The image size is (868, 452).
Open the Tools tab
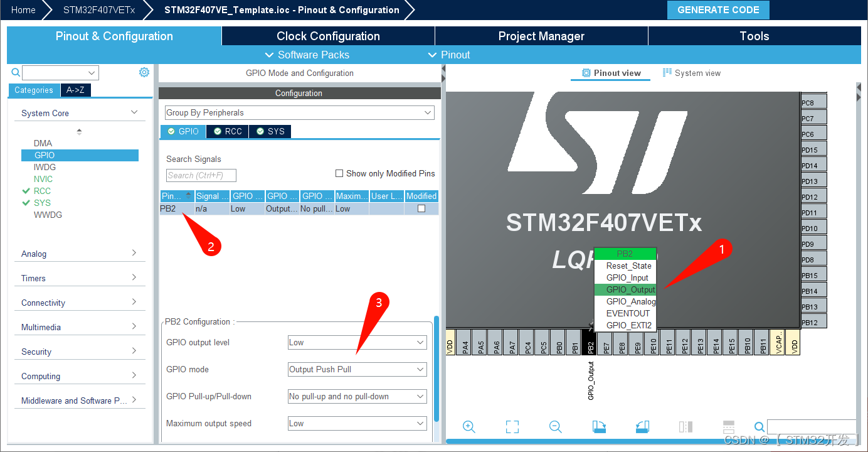[x=754, y=36]
